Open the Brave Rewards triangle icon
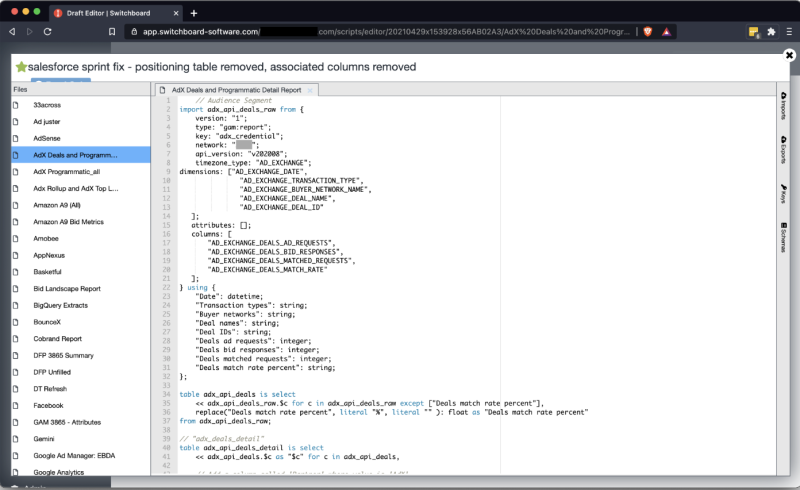 (666, 32)
